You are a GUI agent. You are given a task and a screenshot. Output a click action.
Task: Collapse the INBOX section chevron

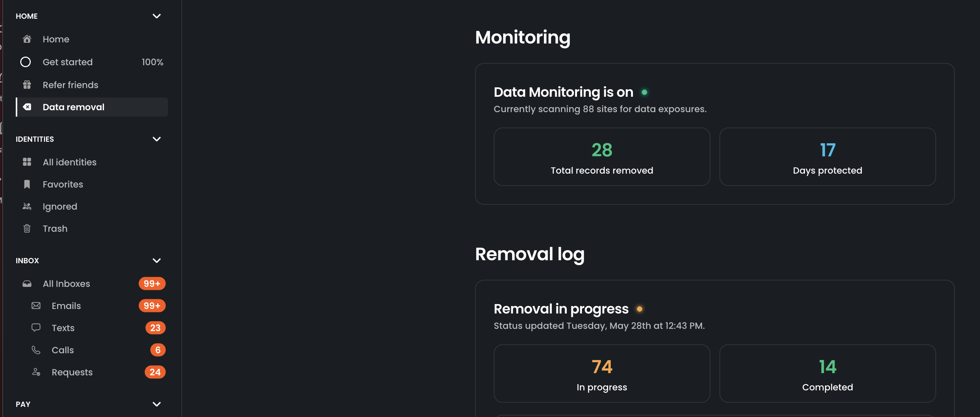coord(156,260)
